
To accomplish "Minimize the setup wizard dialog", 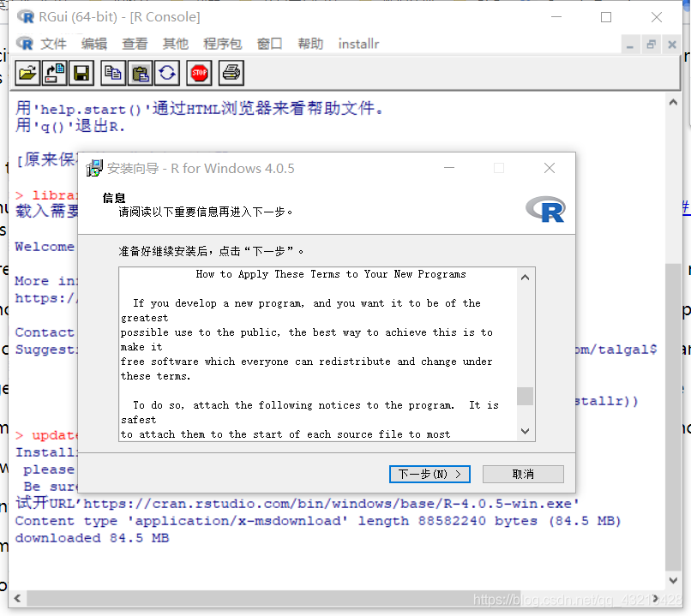I will coord(449,168).
